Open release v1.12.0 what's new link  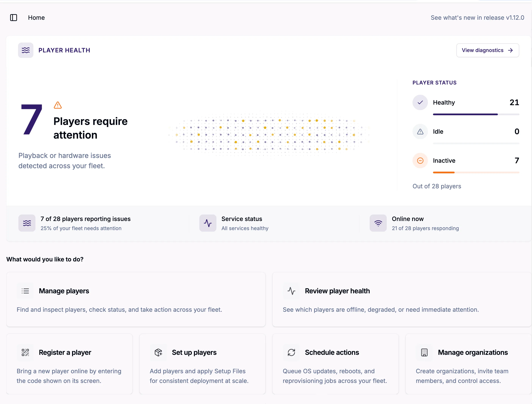tap(477, 18)
